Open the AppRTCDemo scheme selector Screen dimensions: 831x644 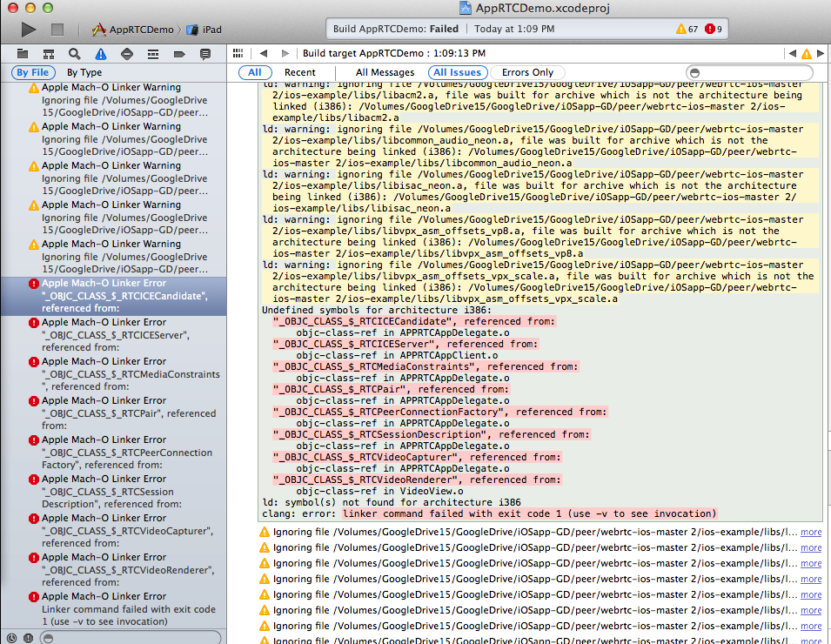132,30
